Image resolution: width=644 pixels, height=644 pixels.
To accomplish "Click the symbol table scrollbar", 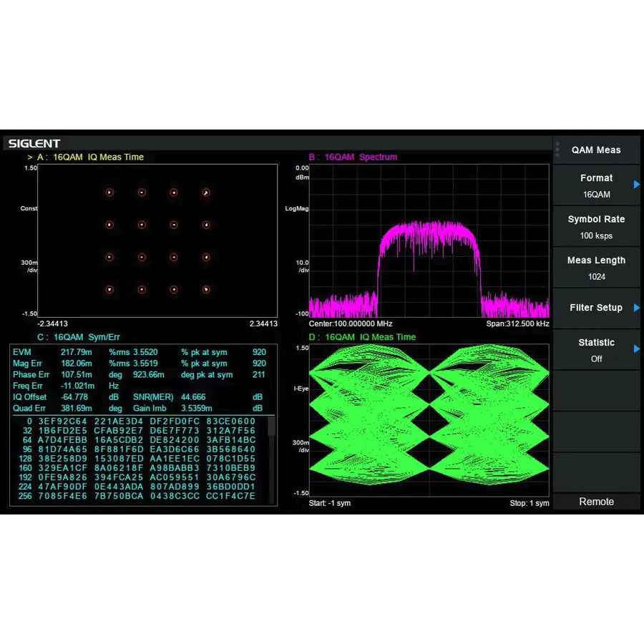I will pos(271,427).
